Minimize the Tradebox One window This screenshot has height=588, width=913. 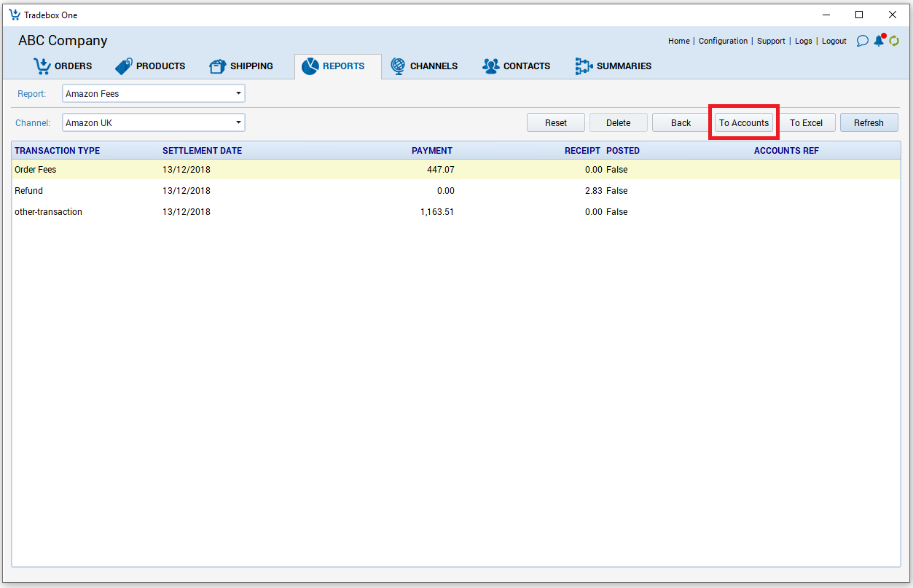(826, 15)
